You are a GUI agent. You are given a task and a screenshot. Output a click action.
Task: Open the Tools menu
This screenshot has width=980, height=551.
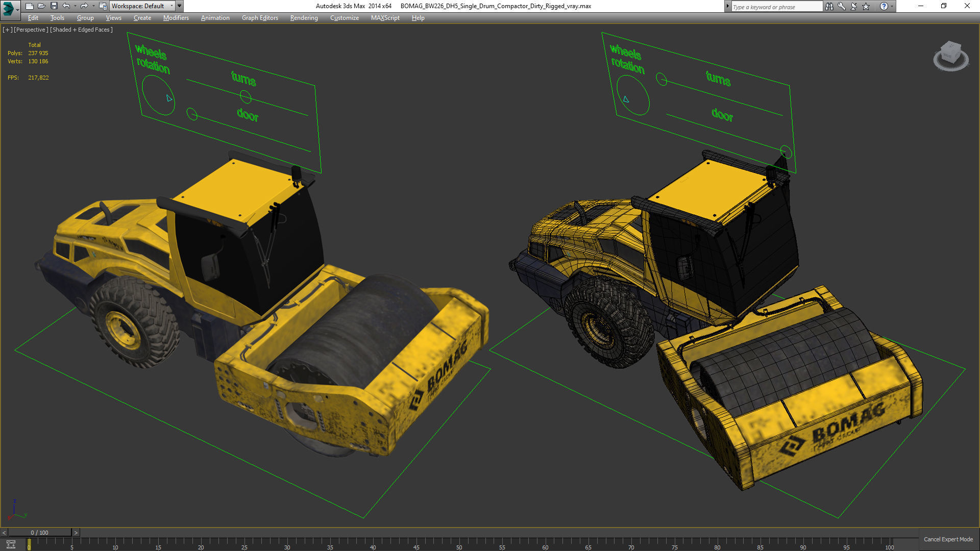pyautogui.click(x=57, y=18)
